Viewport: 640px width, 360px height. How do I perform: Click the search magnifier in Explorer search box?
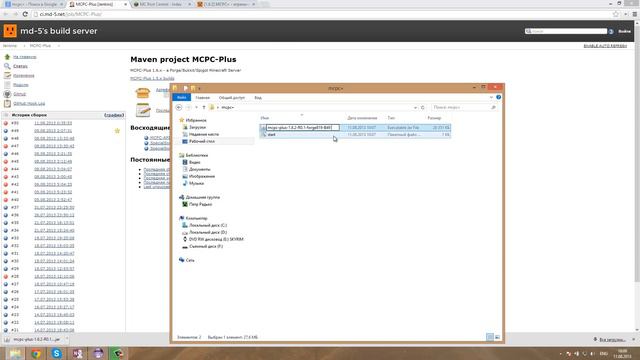click(x=493, y=107)
